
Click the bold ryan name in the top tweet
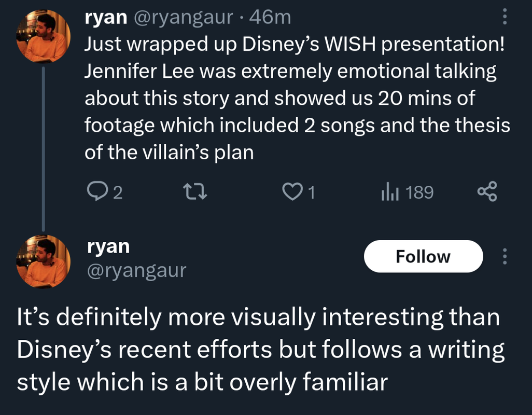106,18
